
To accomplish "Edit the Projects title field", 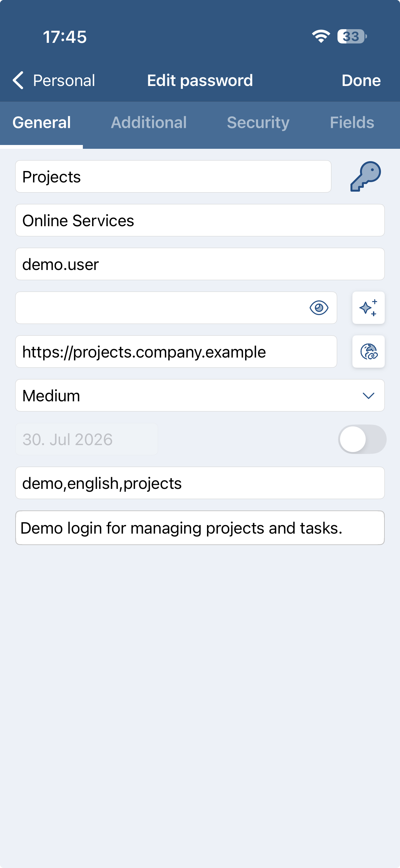I will coord(173,176).
